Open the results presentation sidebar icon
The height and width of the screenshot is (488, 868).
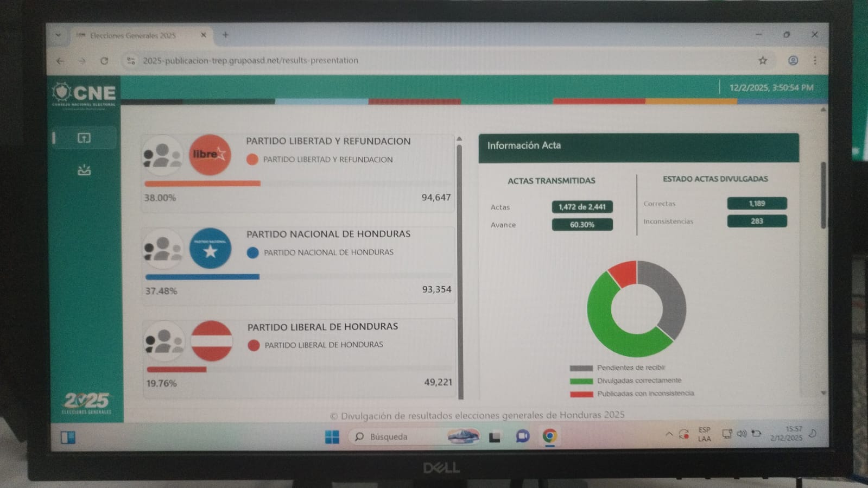click(x=84, y=138)
